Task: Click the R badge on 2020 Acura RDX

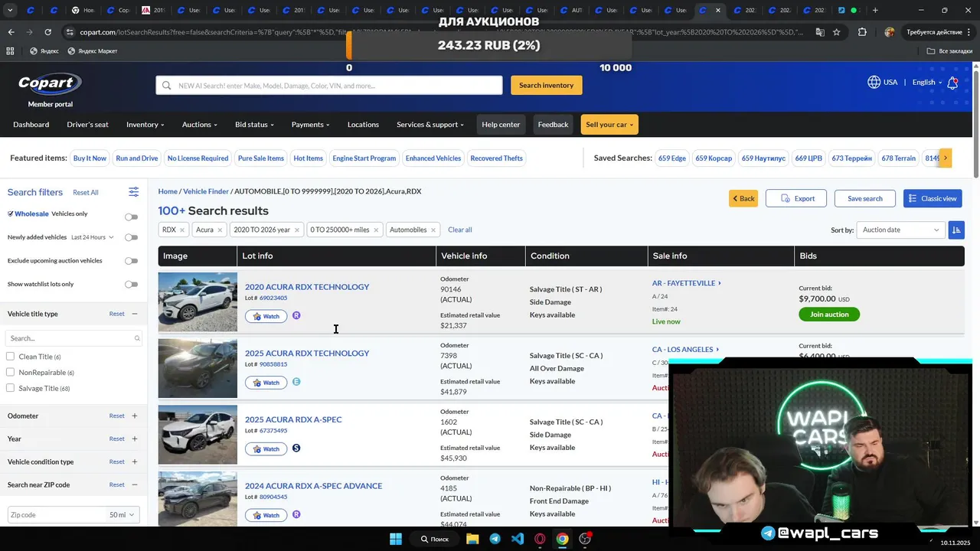Action: point(296,315)
